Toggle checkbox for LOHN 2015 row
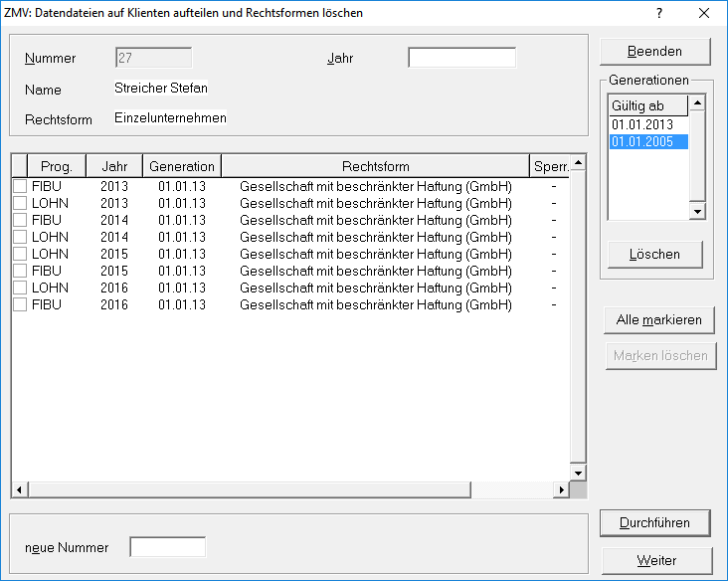Screen dimensions: 728x581 click(19, 254)
